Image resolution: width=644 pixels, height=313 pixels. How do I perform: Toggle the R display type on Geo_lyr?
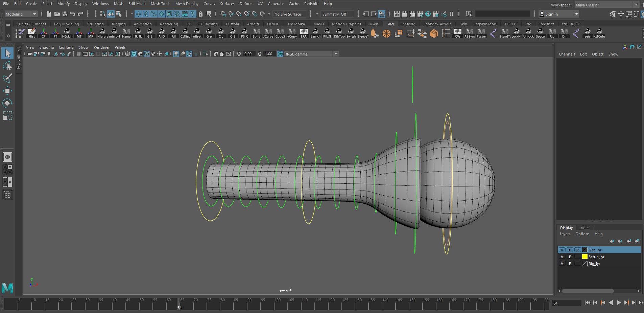(x=577, y=250)
